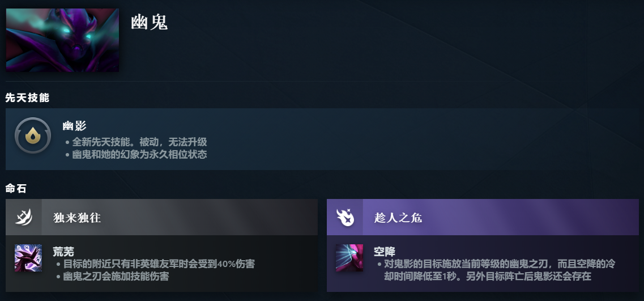Click the 命石 section heading
The height and width of the screenshot is (301, 644).
[x=16, y=189]
